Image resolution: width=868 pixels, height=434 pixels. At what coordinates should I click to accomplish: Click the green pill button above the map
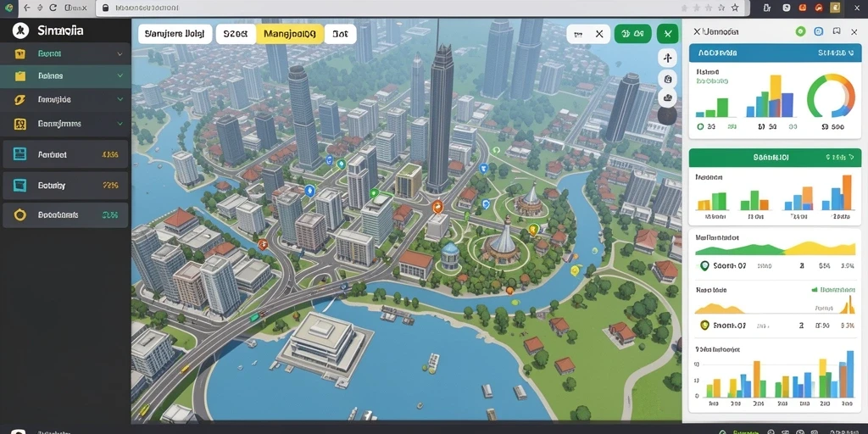[x=632, y=34]
